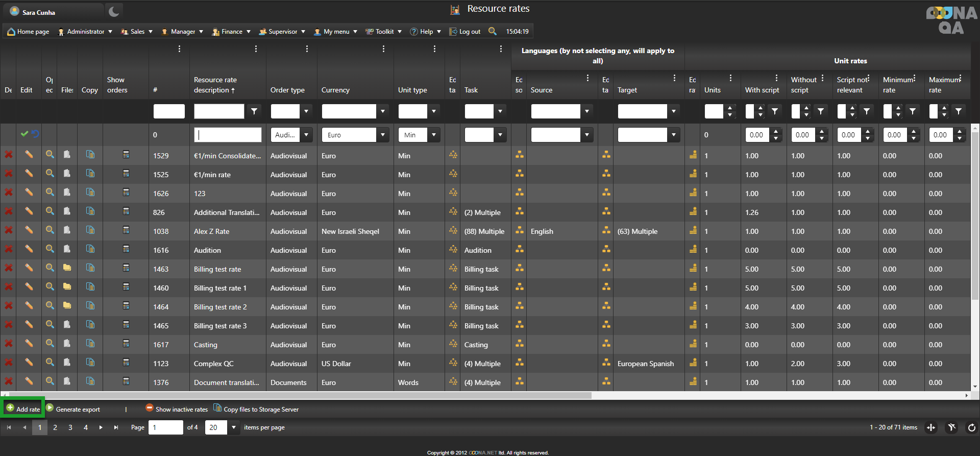Image resolution: width=980 pixels, height=456 pixels.
Task: Click the pencil edit icon for Audition row
Action: tap(29, 249)
